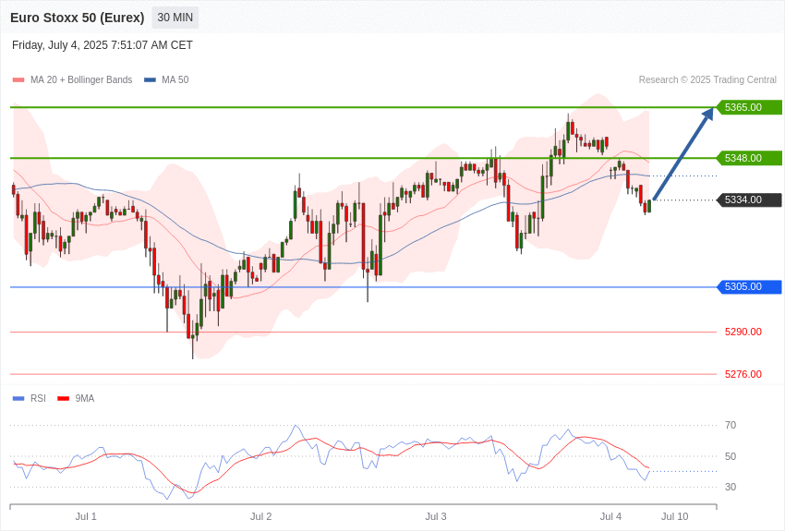Click the 5334.00 current price tag
Screen dimensions: 785x532
coord(750,199)
